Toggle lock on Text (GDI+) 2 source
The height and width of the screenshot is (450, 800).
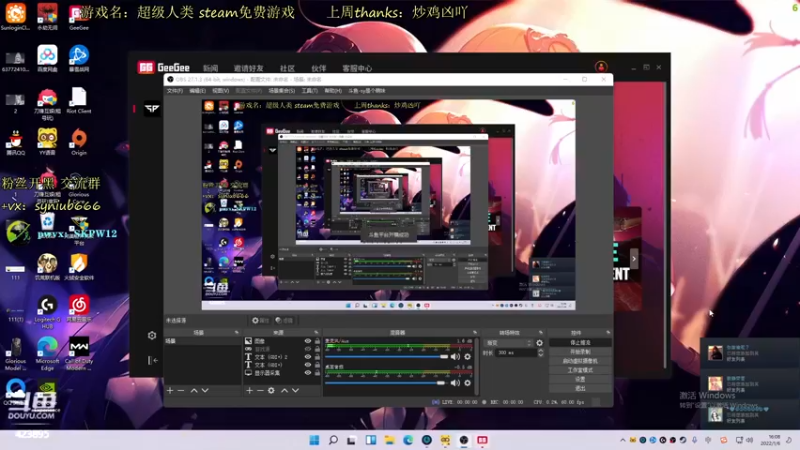[x=317, y=357]
